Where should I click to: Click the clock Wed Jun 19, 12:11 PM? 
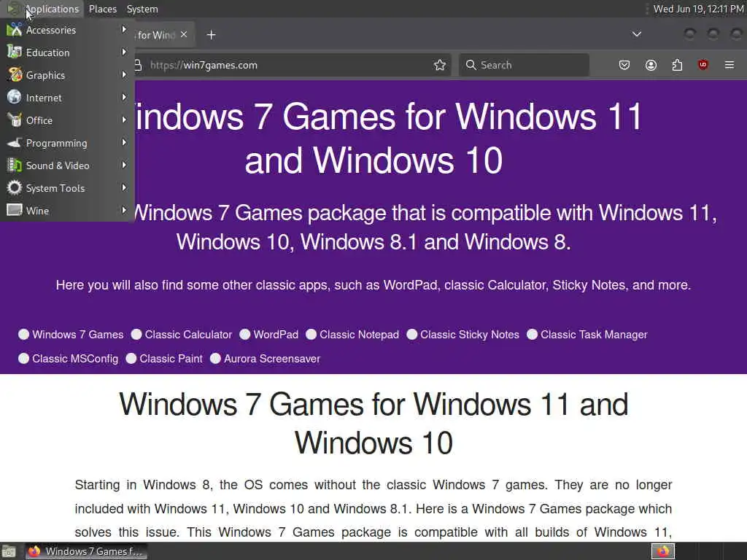[698, 9]
